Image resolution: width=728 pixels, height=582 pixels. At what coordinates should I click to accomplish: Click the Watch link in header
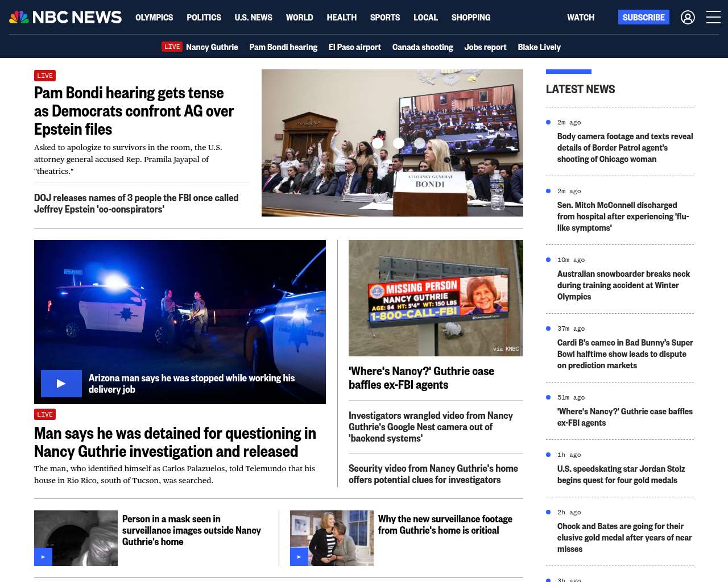tap(581, 18)
